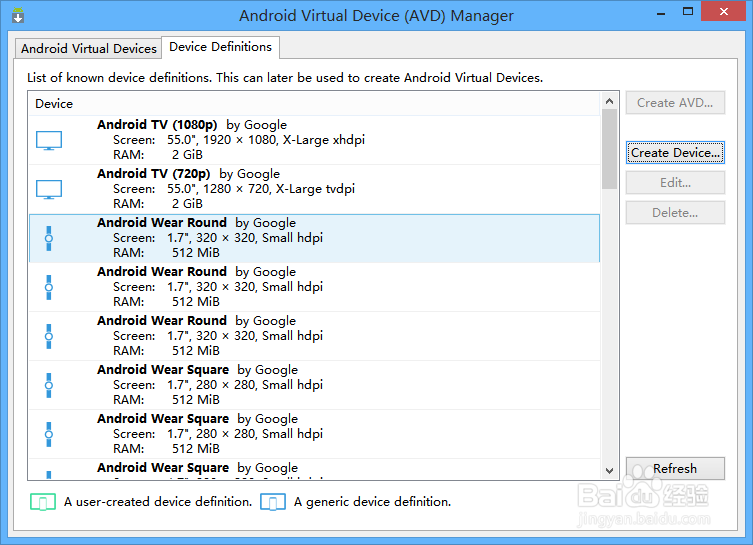Close the AVD Manager window
This screenshot has height=545, width=753.
(723, 12)
